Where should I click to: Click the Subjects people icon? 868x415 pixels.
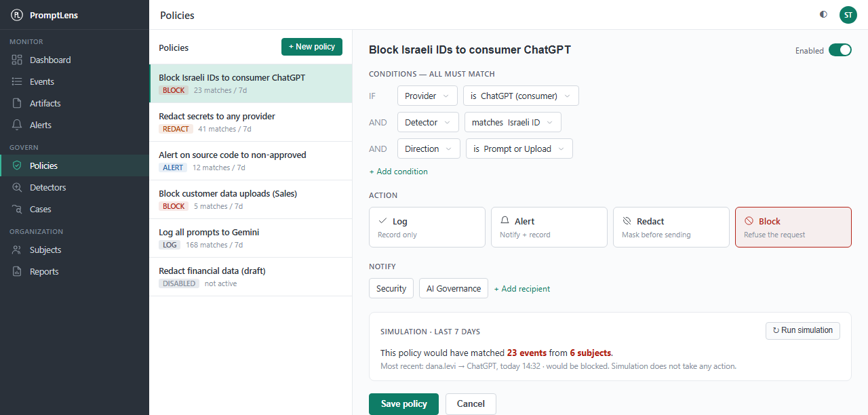tap(17, 250)
